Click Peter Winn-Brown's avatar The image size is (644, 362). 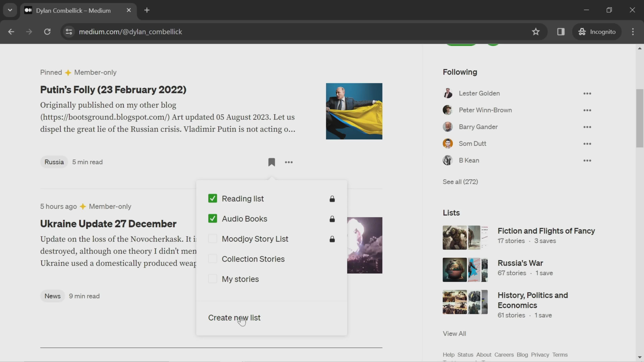pyautogui.click(x=447, y=110)
